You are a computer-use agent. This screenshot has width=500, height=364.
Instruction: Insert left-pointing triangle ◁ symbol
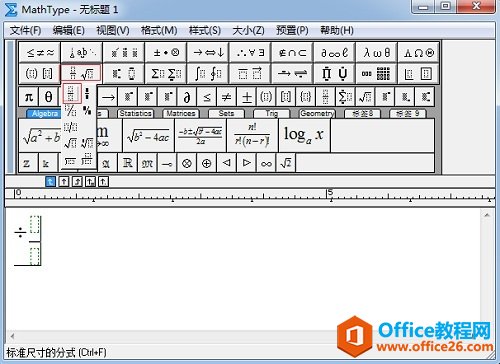tap(226, 163)
